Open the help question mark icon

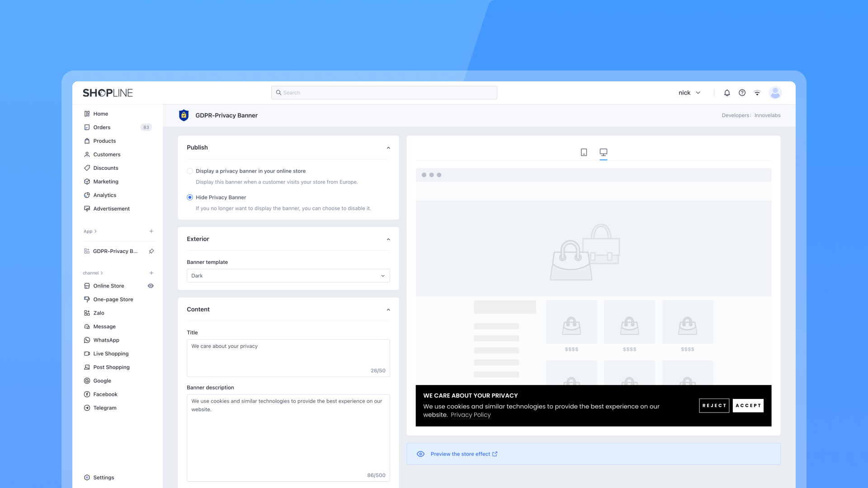point(742,93)
